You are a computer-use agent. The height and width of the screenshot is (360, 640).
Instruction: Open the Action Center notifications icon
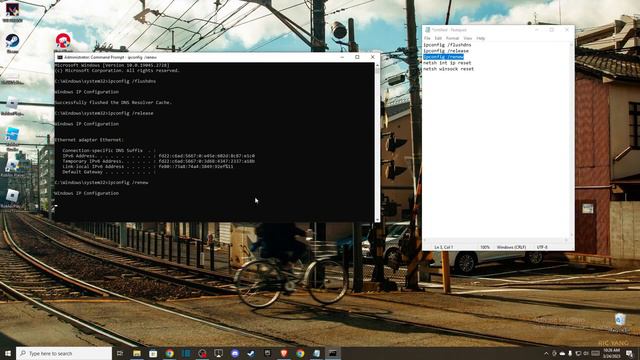(x=630, y=353)
